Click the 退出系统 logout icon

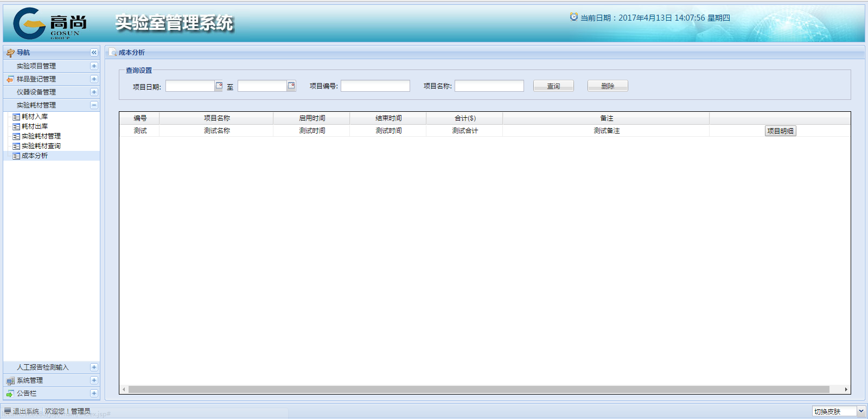[8, 411]
